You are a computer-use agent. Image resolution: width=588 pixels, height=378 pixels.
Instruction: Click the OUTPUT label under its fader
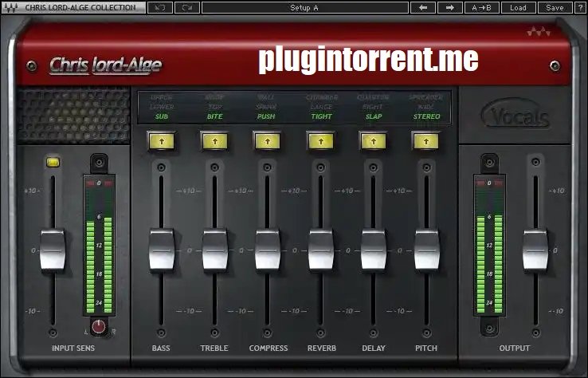(515, 348)
